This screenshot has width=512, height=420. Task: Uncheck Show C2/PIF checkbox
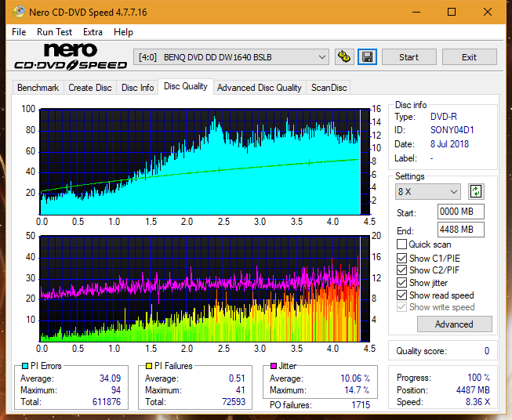pyautogui.click(x=401, y=270)
